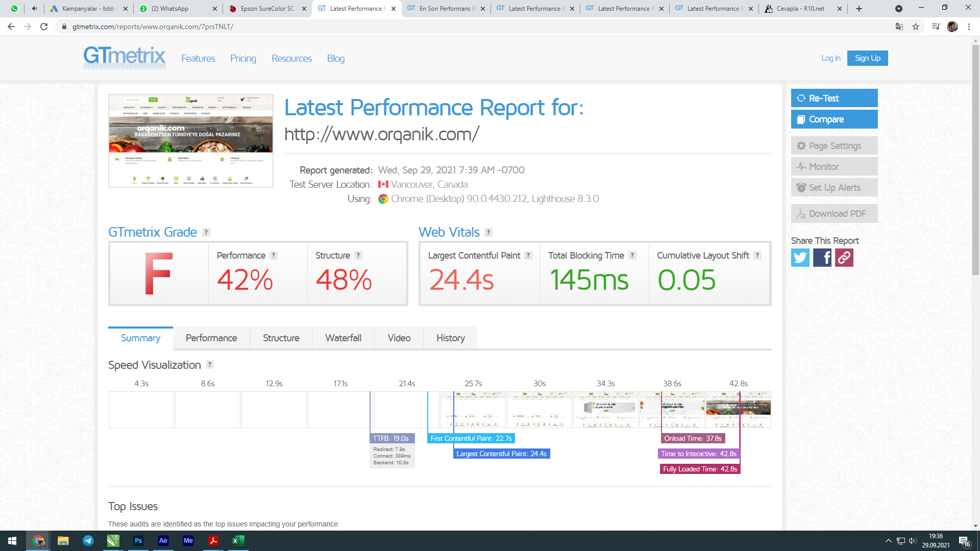Open Chrome profile avatar
980x551 pixels.
click(952, 27)
